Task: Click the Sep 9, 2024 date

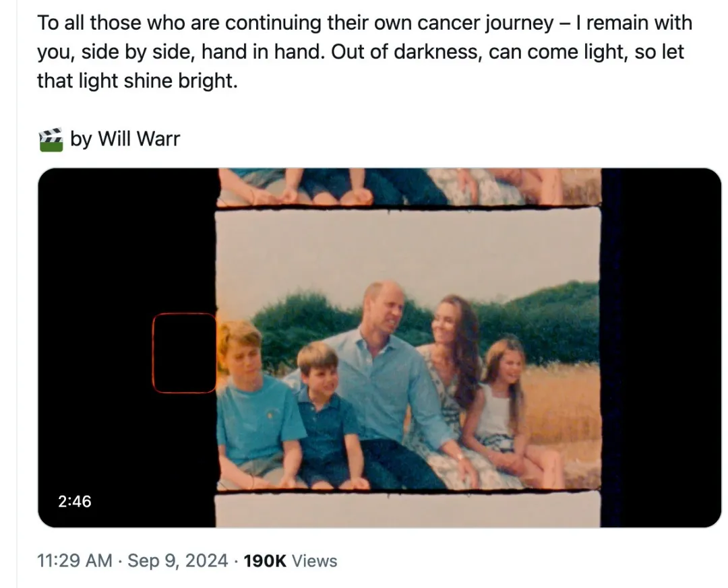Action: pos(178,560)
